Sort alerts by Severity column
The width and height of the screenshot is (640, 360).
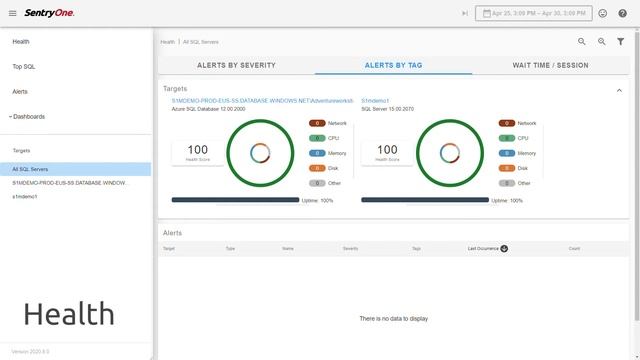pyautogui.click(x=350, y=249)
